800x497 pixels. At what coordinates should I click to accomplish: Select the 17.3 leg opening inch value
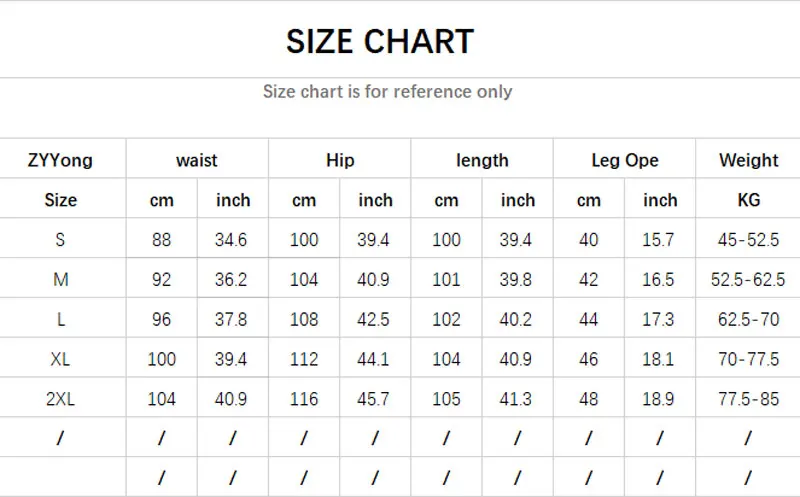[x=658, y=319]
